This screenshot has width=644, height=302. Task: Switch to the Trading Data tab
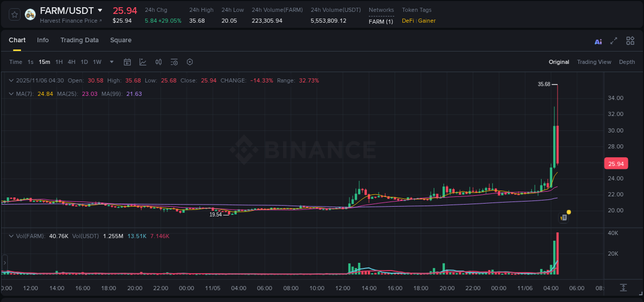pos(79,40)
